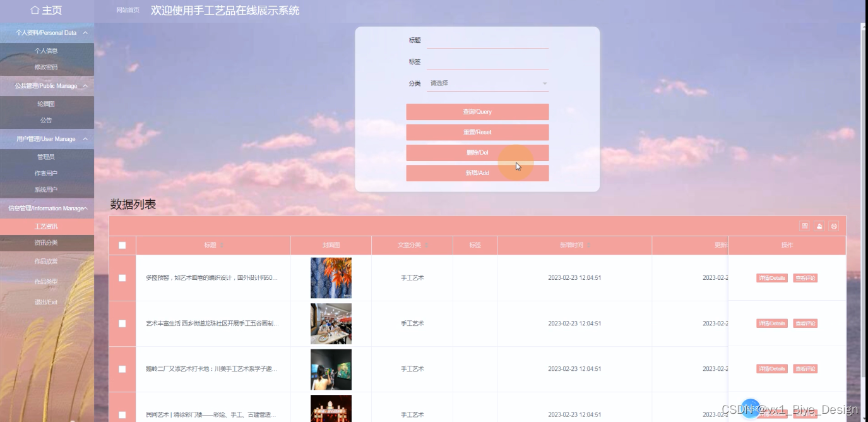Sort by the 文章分类 column arrows
This screenshot has height=422, width=868.
[x=427, y=245]
